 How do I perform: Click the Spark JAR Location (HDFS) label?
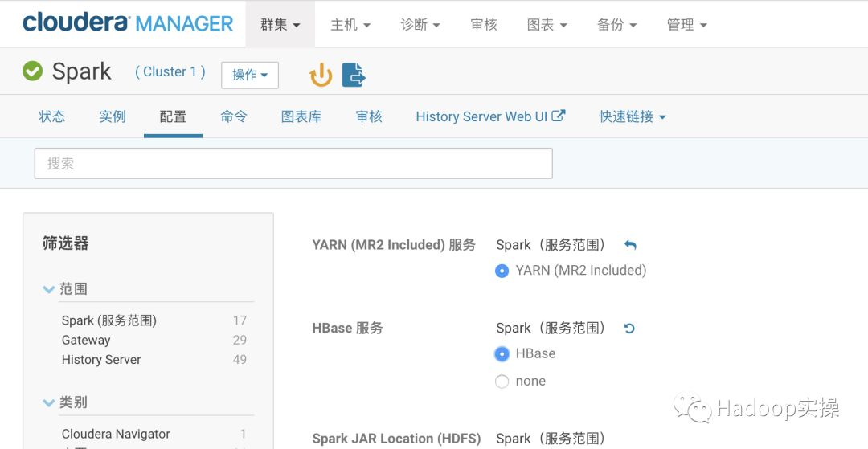pyautogui.click(x=396, y=439)
